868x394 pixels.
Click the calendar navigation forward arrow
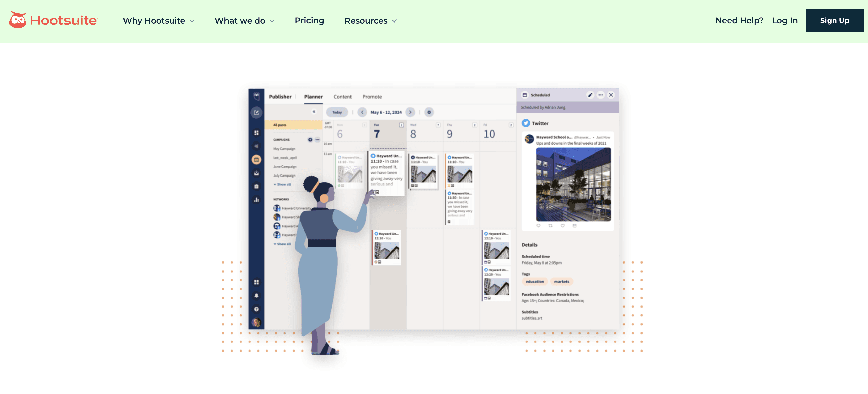(x=410, y=112)
